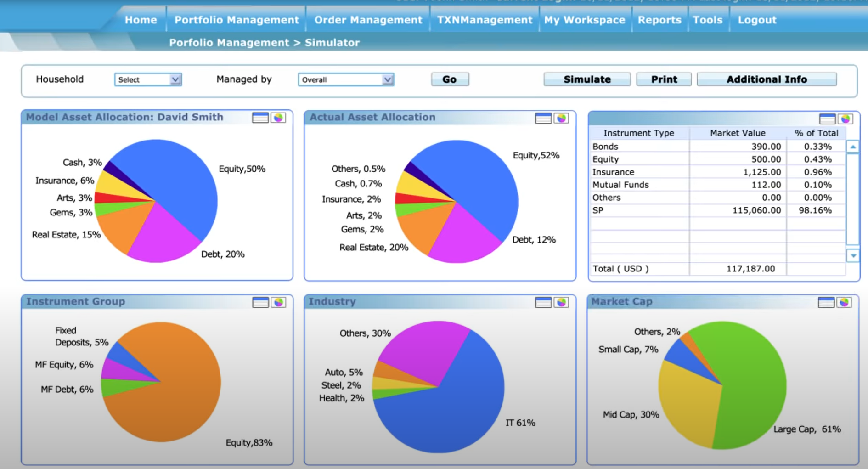868x469 pixels.
Task: Click the Print button
Action: [x=664, y=79]
